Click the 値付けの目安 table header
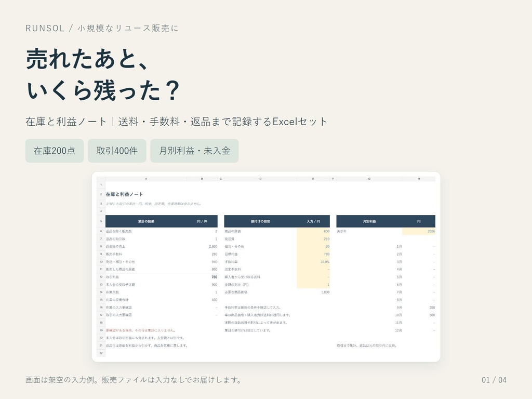Image resolution: width=532 pixels, height=399 pixels. pyautogui.click(x=261, y=221)
